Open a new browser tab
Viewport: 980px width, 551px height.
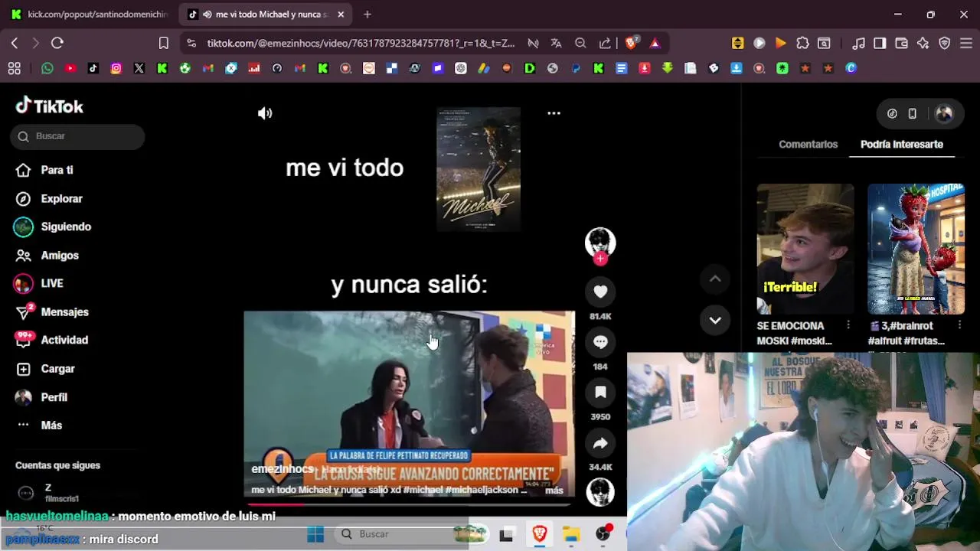pyautogui.click(x=367, y=14)
